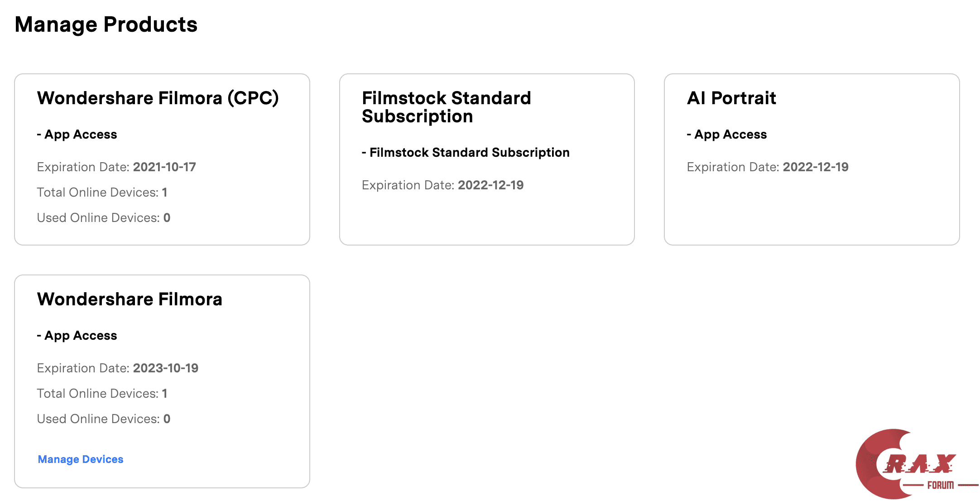Image resolution: width=980 pixels, height=501 pixels.
Task: Select the AI Portrait card title
Action: coord(731,98)
